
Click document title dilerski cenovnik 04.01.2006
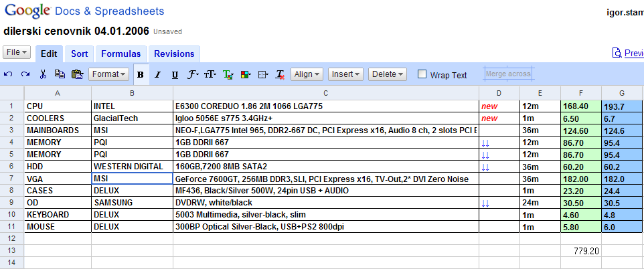(76, 31)
